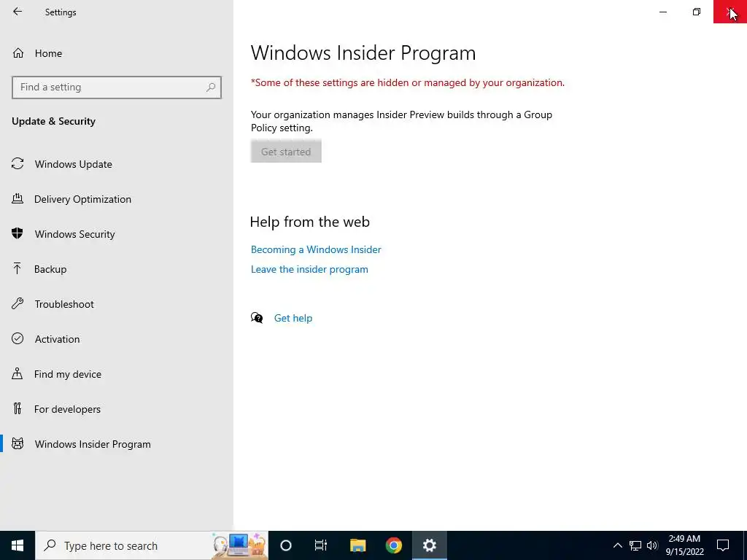Open Home from the sidebar house icon
Image resolution: width=747 pixels, height=560 pixels.
coord(18,52)
